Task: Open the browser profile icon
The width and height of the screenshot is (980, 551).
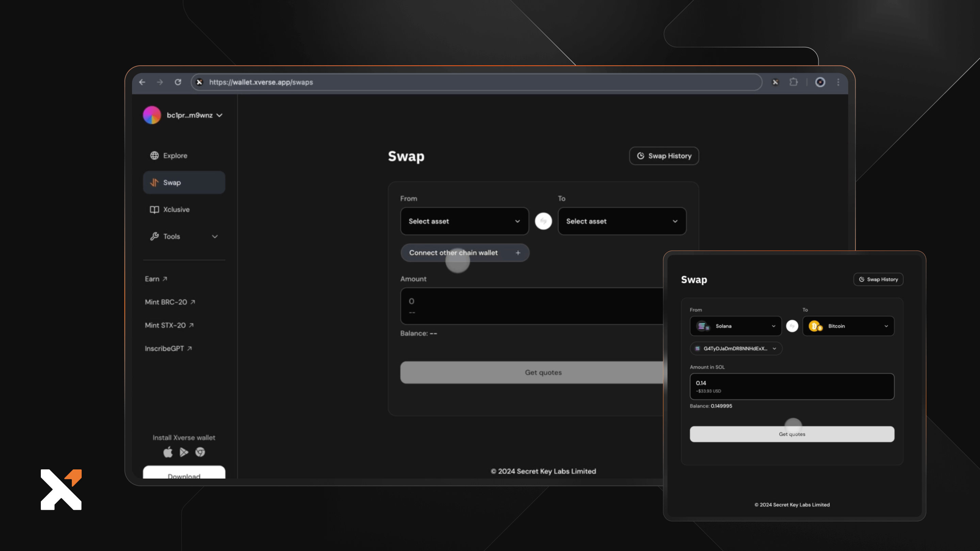Action: tap(820, 82)
